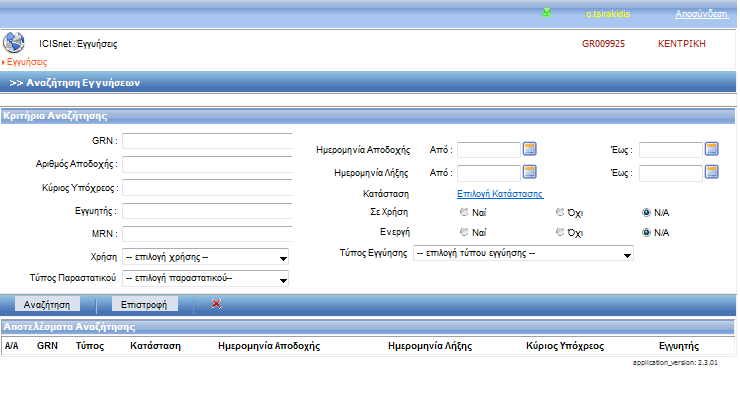The image size is (740, 393).
Task: Select Όχι for Ενεργή
Action: (560, 232)
